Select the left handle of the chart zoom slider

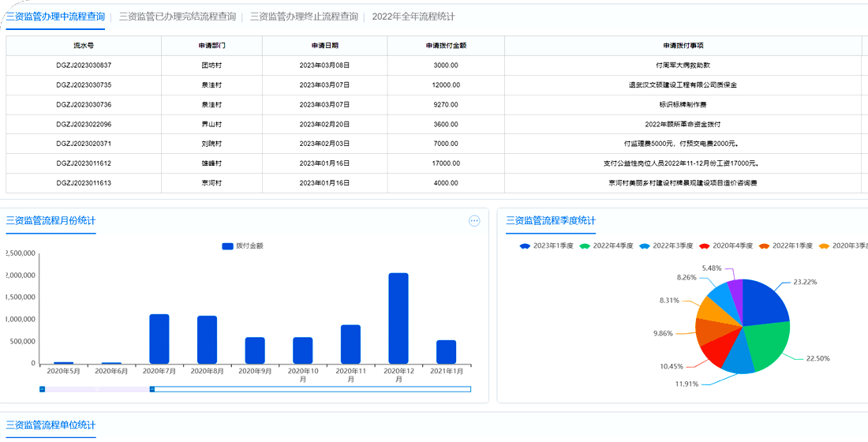click(x=42, y=389)
